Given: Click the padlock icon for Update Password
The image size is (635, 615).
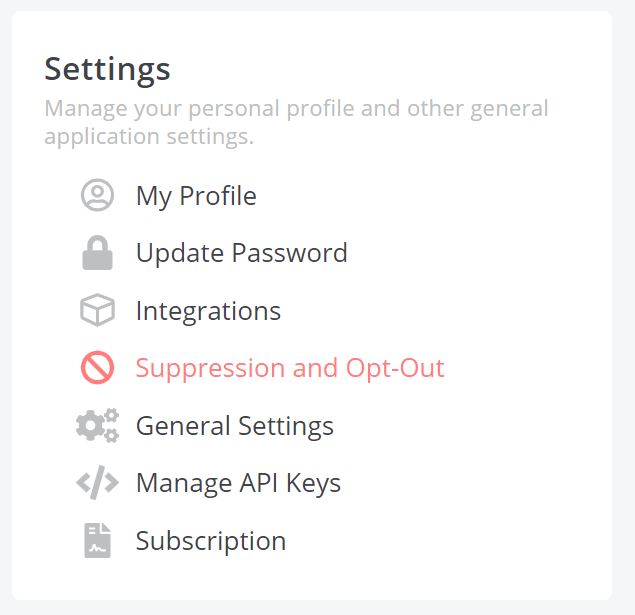Looking at the screenshot, I should (97, 253).
